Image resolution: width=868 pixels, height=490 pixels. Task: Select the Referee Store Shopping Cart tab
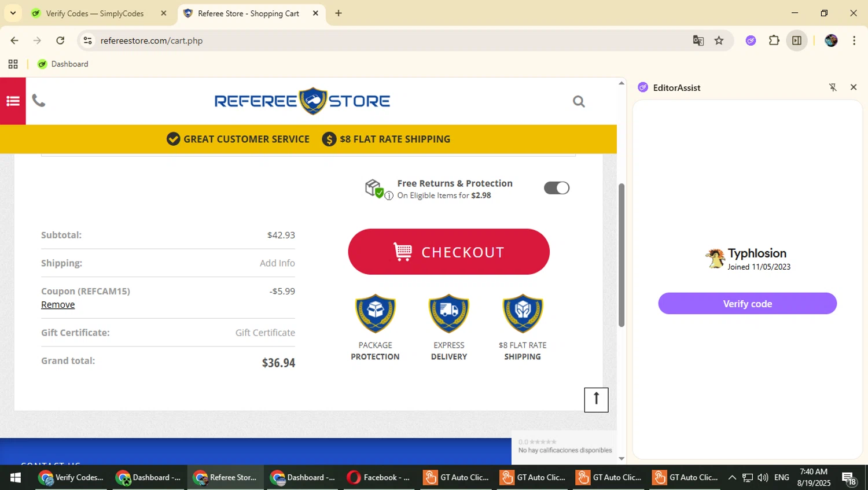pyautogui.click(x=248, y=13)
